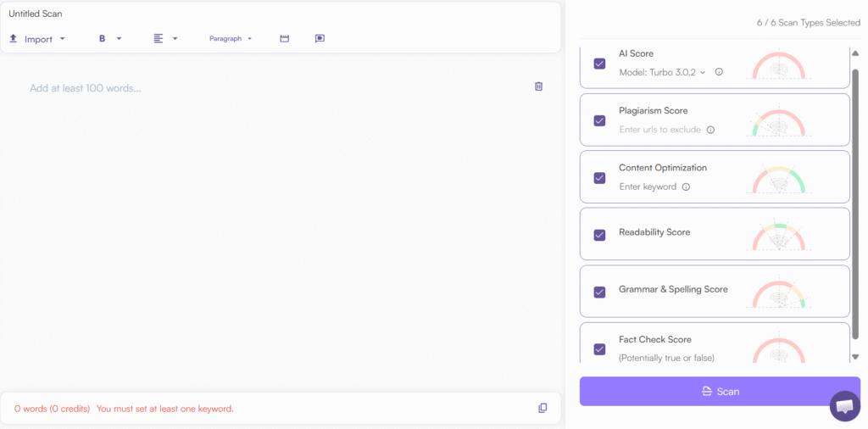Click the Import label

[x=38, y=39]
